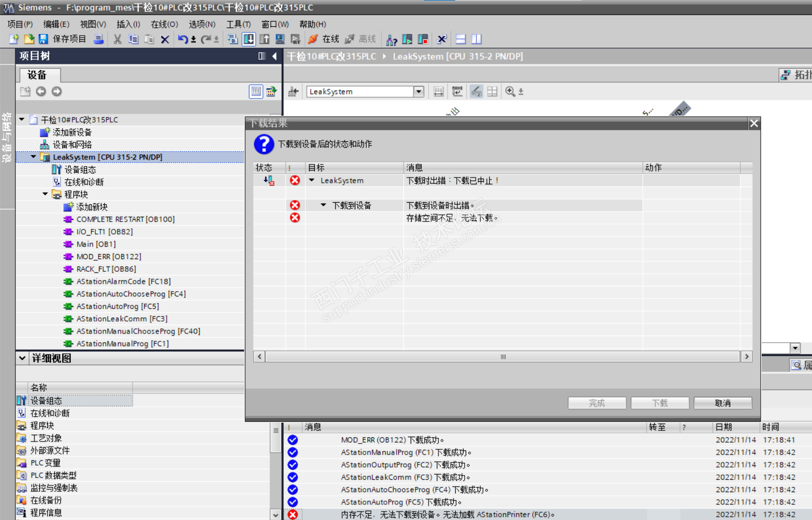Image resolution: width=812 pixels, height=520 pixels.
Task: Navigate back in project tree
Action: point(41,92)
